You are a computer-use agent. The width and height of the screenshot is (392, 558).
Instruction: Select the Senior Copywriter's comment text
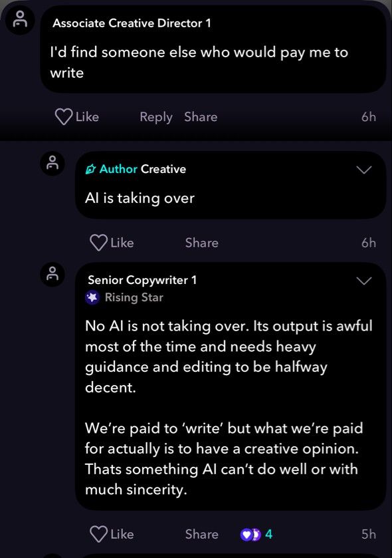229,408
